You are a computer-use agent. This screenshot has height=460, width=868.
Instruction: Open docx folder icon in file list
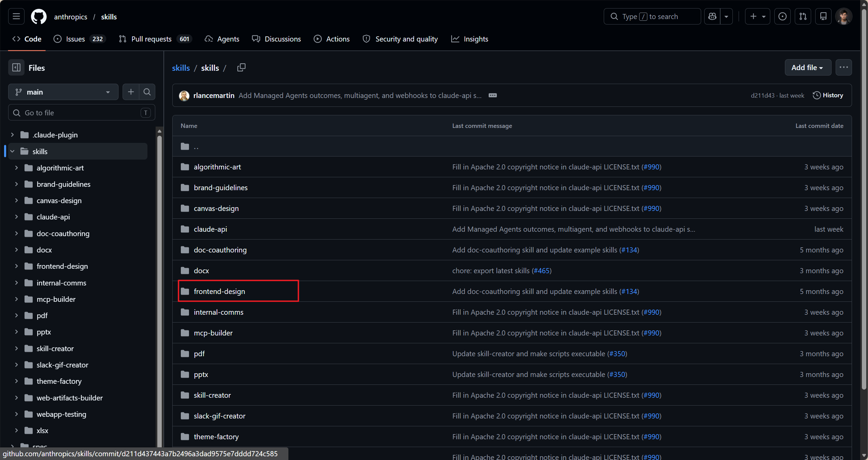point(185,270)
